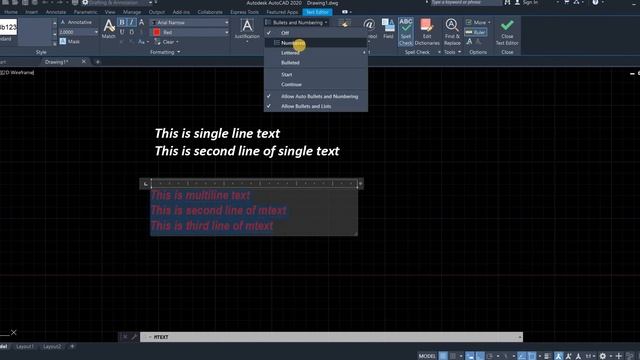
Task: Toggle grid display in status bar
Action: [443, 356]
